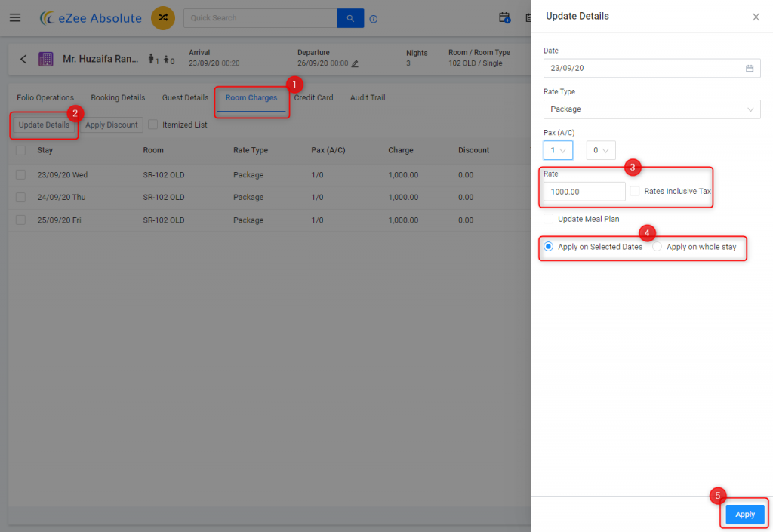Click the blue Apply button

(x=745, y=515)
